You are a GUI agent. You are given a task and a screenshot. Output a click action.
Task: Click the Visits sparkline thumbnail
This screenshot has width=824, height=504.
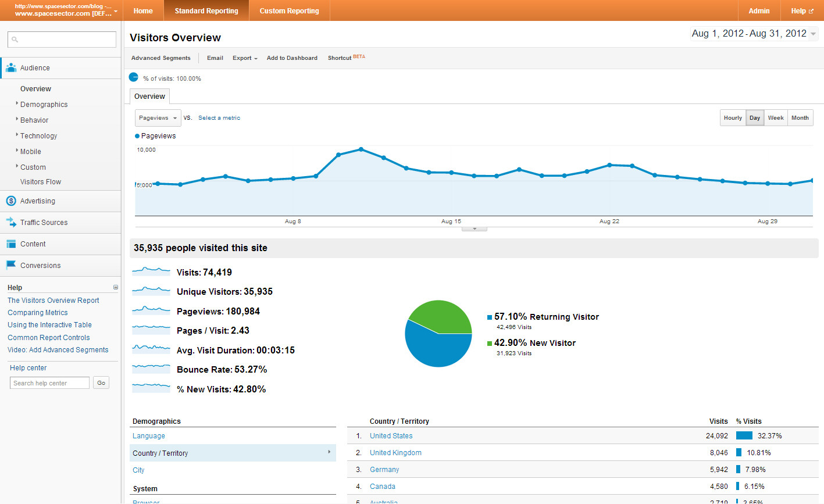(x=151, y=271)
